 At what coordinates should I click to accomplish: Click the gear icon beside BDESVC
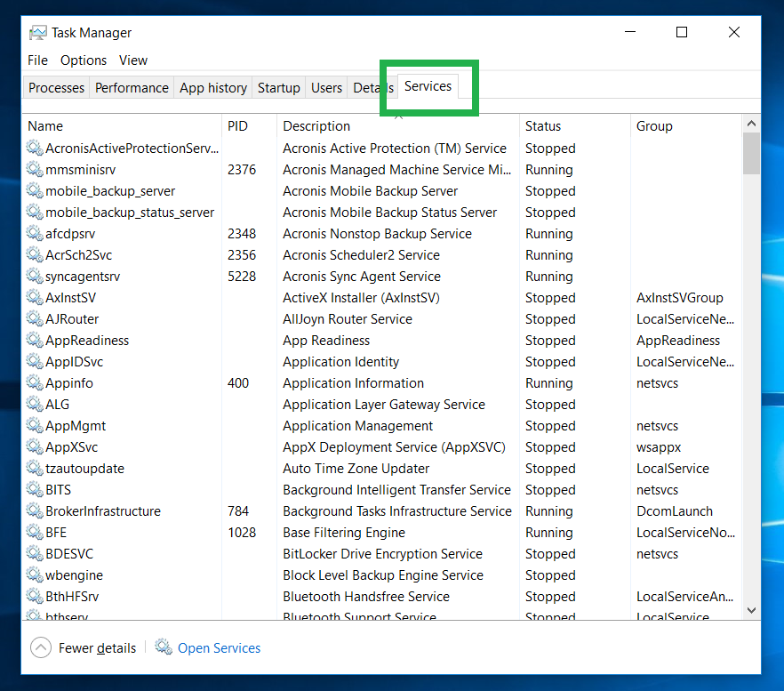pyautogui.click(x=35, y=554)
